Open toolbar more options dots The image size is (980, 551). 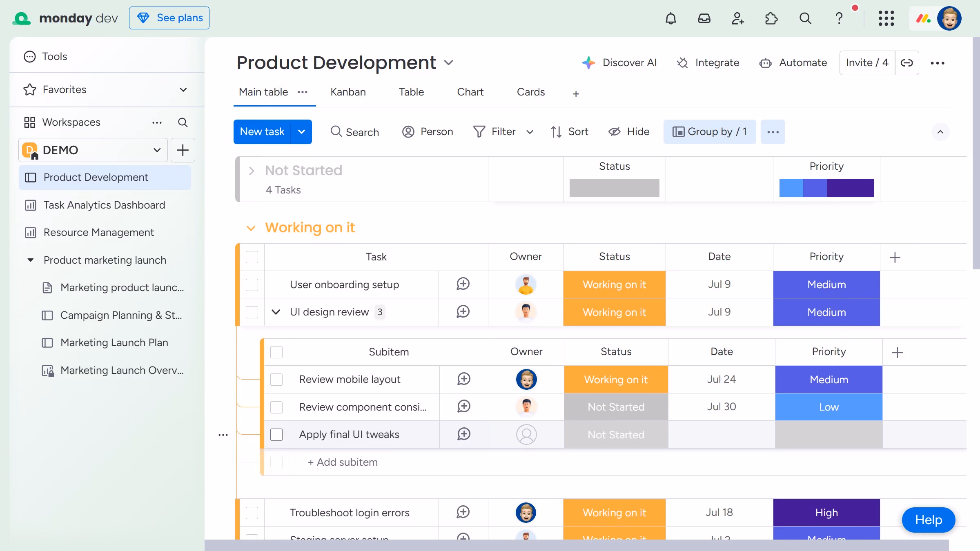click(x=773, y=132)
